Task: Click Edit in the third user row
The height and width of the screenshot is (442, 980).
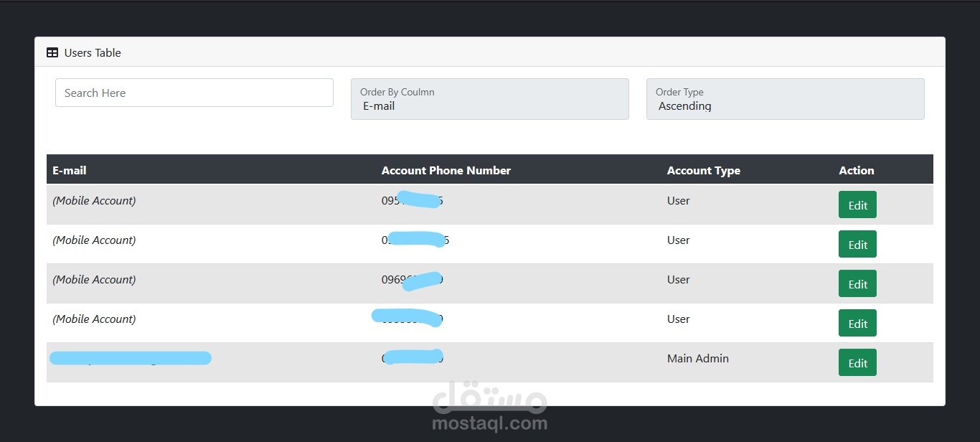Action: coord(857,284)
